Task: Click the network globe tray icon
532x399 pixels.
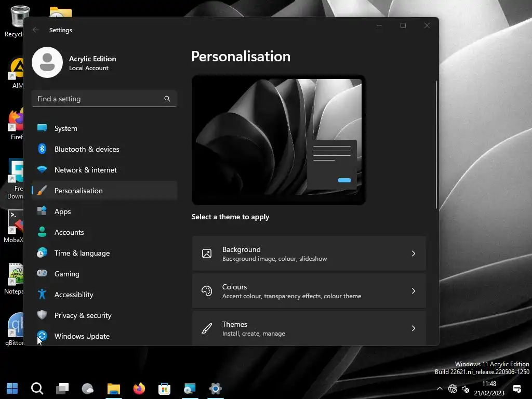Action: point(453,389)
